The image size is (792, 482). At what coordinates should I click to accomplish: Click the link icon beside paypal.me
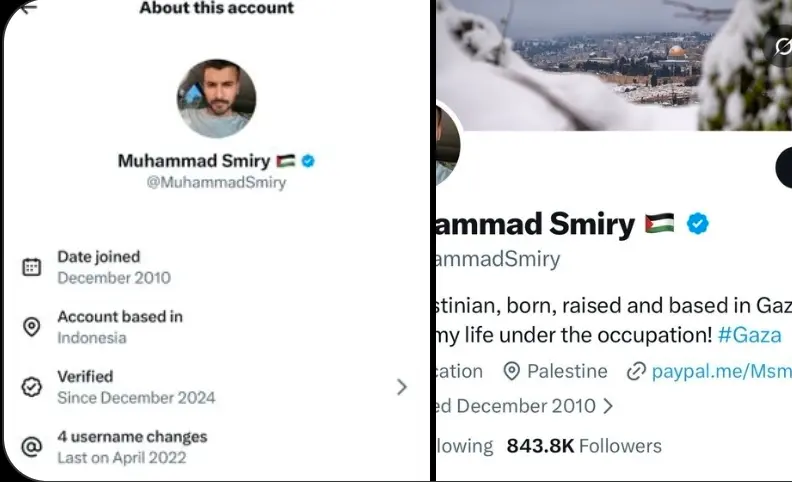click(x=636, y=372)
